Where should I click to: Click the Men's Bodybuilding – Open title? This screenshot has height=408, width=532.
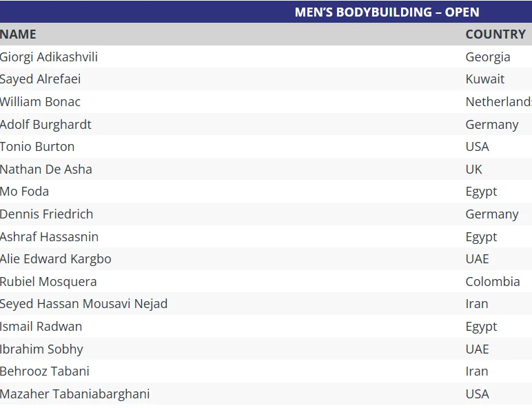click(x=387, y=12)
